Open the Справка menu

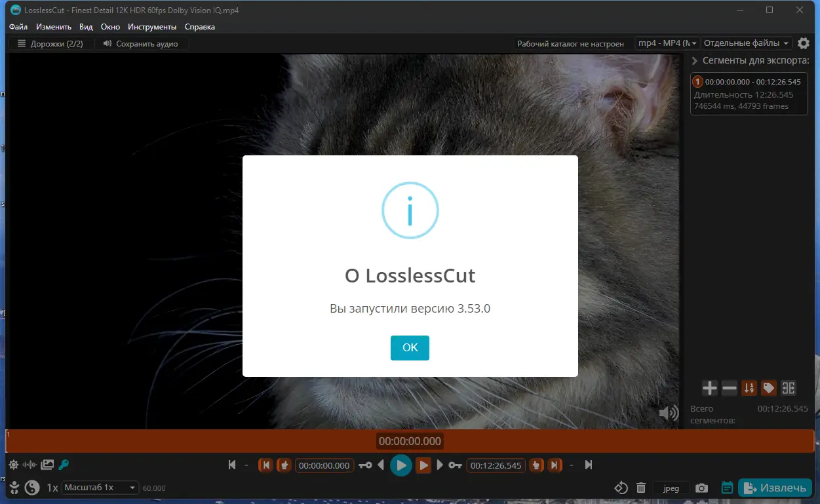click(x=200, y=27)
